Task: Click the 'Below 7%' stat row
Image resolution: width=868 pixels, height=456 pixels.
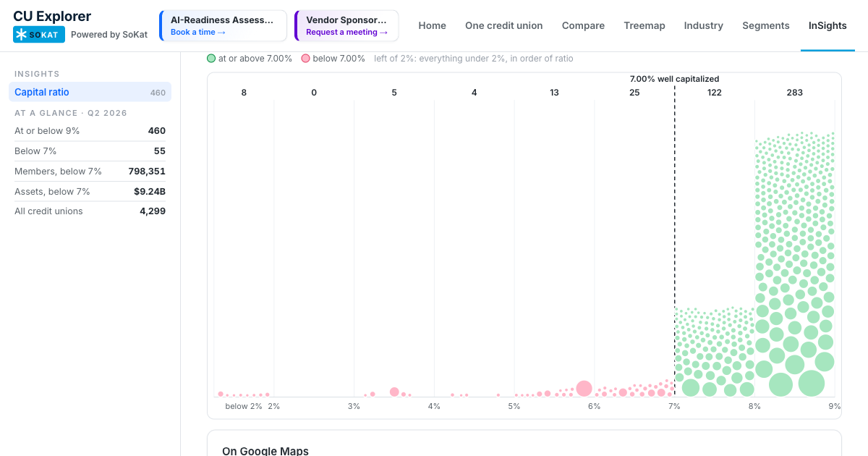Action: click(90, 151)
